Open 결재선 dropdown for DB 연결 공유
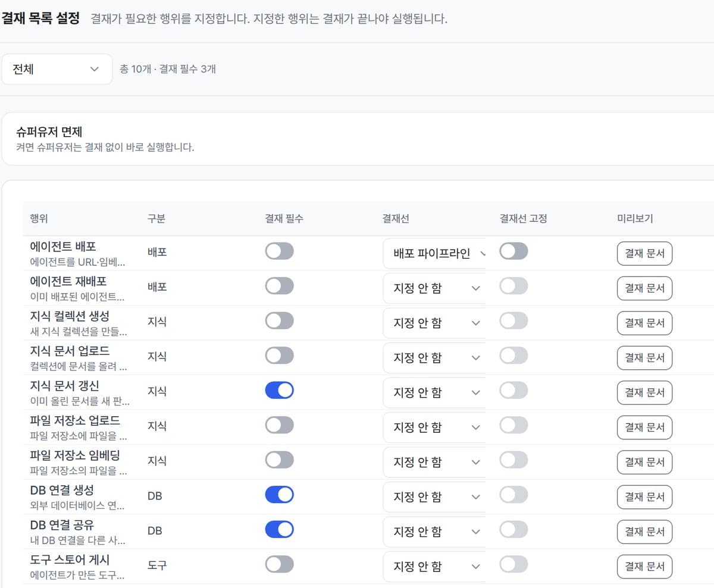 (435, 532)
